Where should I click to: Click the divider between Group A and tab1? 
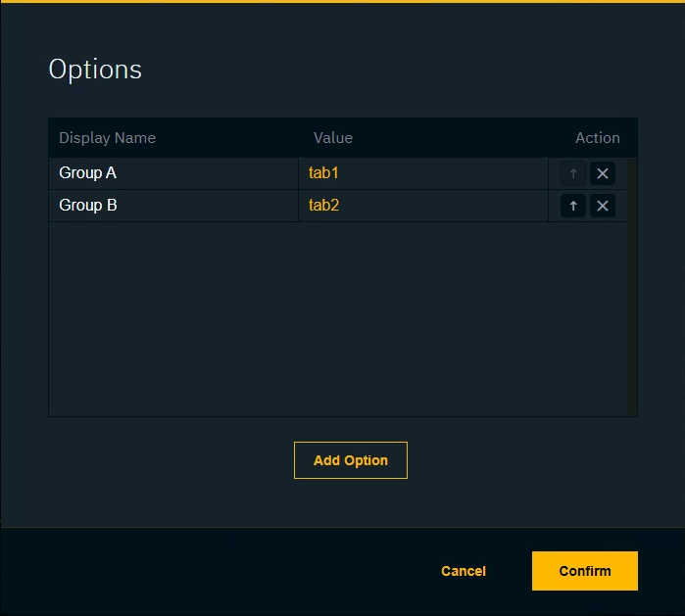[299, 173]
